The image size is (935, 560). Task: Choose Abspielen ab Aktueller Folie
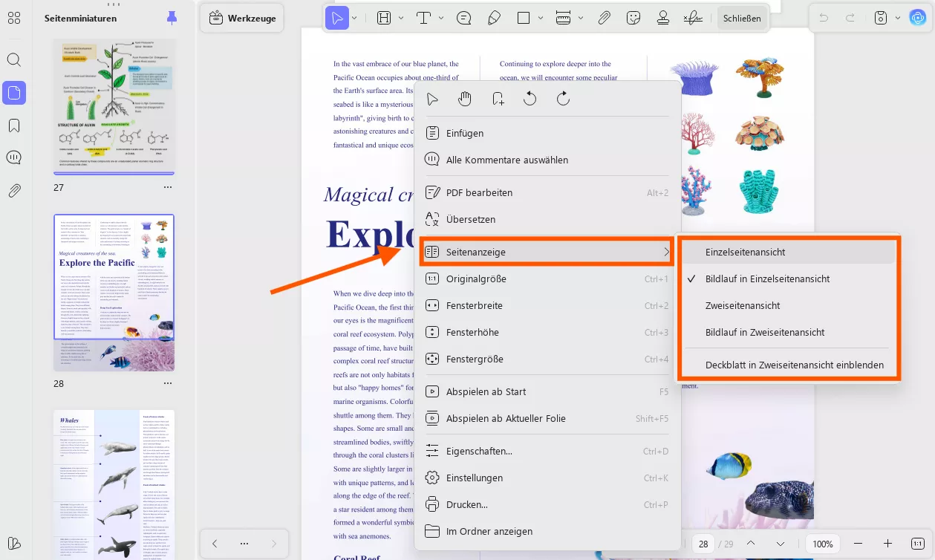coord(547,418)
